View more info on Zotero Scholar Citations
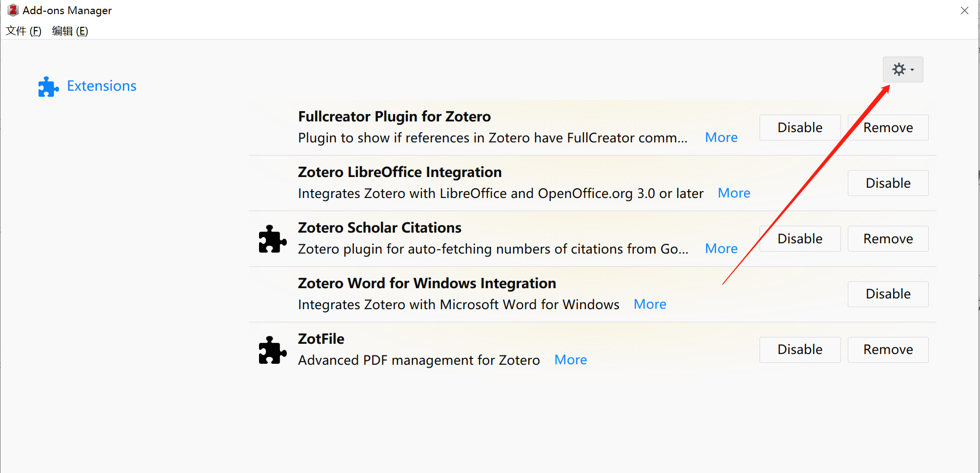The width and height of the screenshot is (980, 473). tap(721, 249)
